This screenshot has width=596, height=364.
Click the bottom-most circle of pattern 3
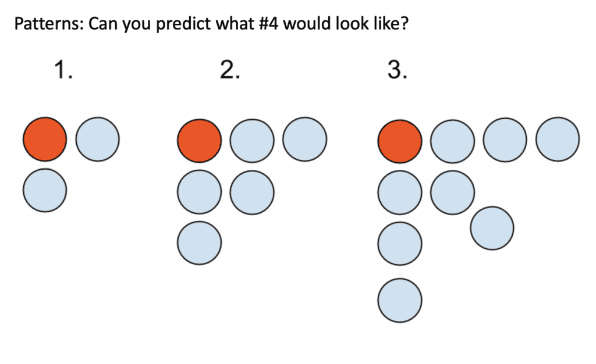point(400,301)
